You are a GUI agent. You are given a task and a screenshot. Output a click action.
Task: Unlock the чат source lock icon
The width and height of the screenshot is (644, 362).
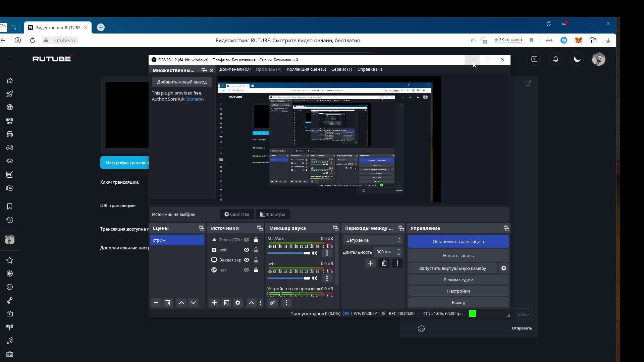click(x=256, y=270)
